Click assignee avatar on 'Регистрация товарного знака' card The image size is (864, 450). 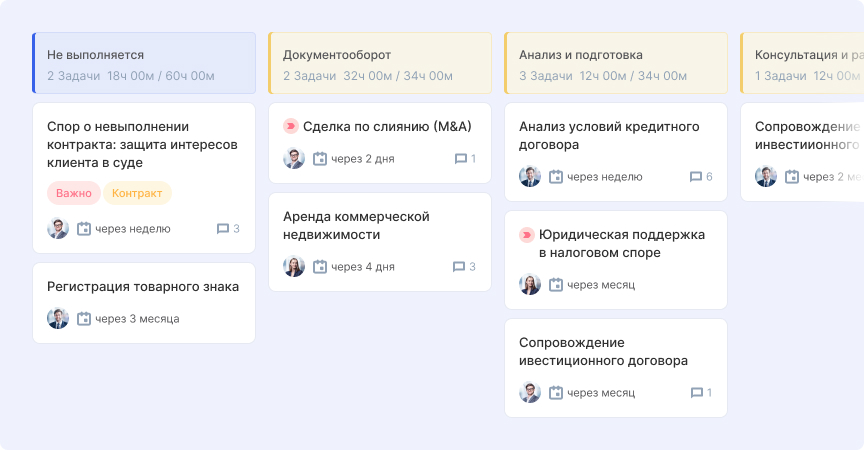click(x=58, y=319)
